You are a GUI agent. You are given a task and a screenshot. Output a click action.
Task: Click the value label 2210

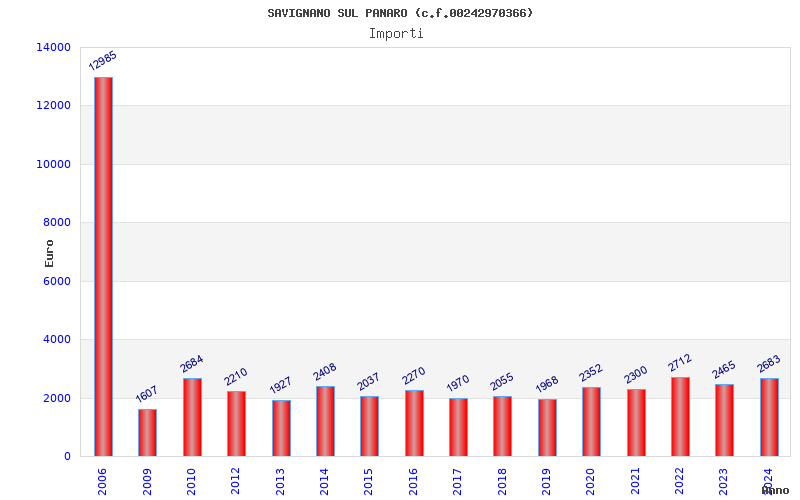pyautogui.click(x=235, y=377)
